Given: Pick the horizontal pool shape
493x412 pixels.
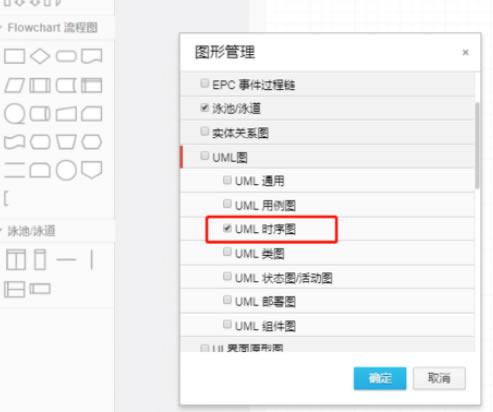Looking at the screenshot, I should click(x=14, y=289).
